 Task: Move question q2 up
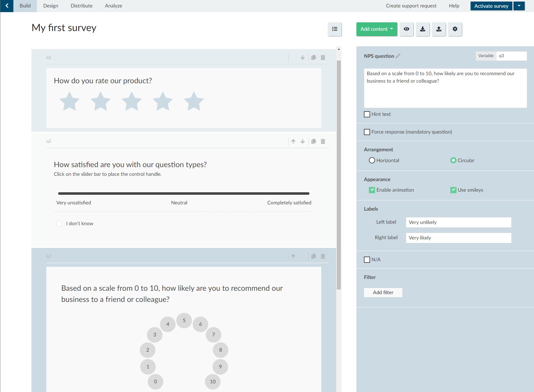pos(293,141)
